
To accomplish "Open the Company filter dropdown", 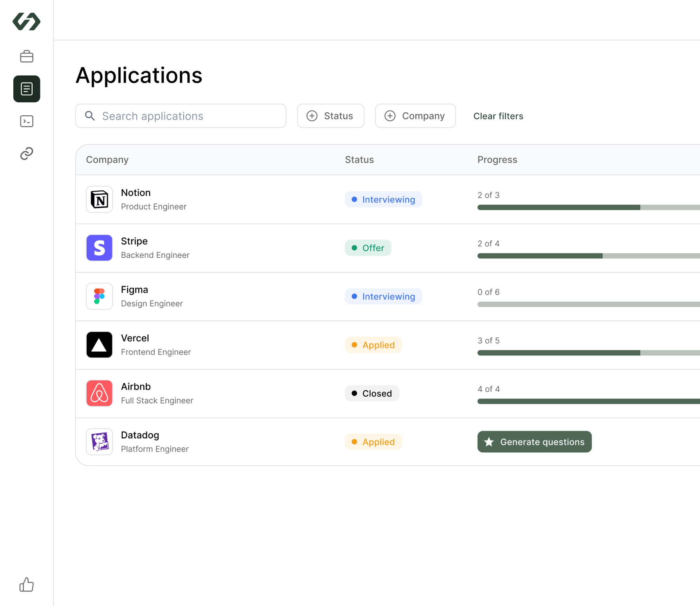I will [415, 116].
